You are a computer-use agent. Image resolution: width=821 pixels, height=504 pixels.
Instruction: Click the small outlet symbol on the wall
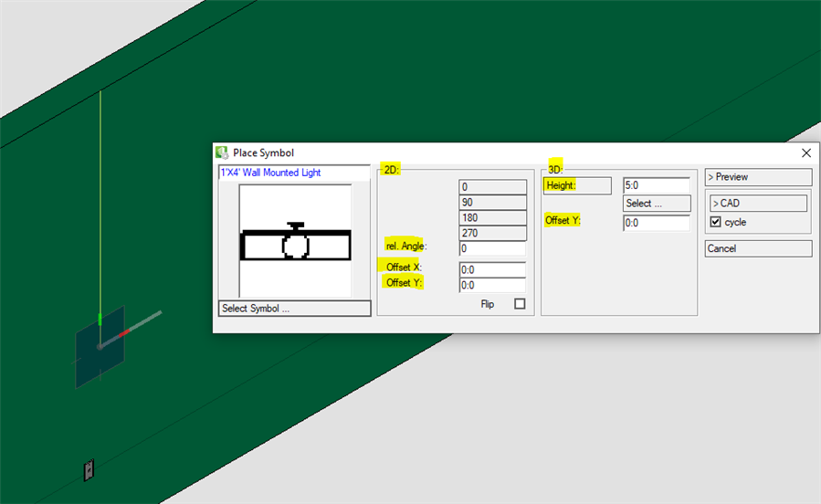[x=89, y=470]
